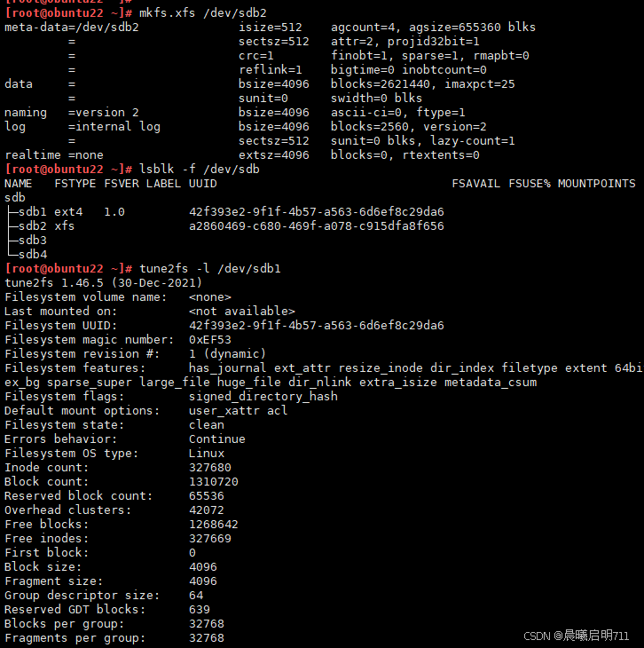This screenshot has height=648, width=644.
Task: Click the Reserved GDT blocks value 639
Action: click(x=200, y=610)
